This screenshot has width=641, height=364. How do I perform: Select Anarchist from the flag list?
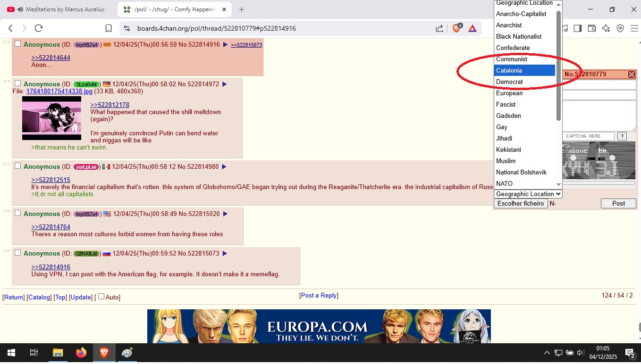point(524,25)
